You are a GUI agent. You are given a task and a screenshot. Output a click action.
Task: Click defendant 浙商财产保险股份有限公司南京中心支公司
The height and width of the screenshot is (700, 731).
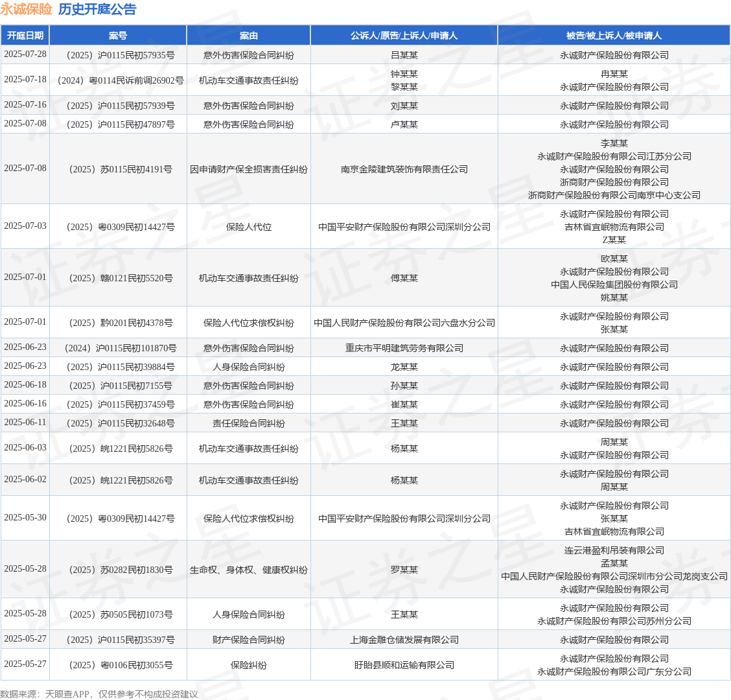[614, 195]
